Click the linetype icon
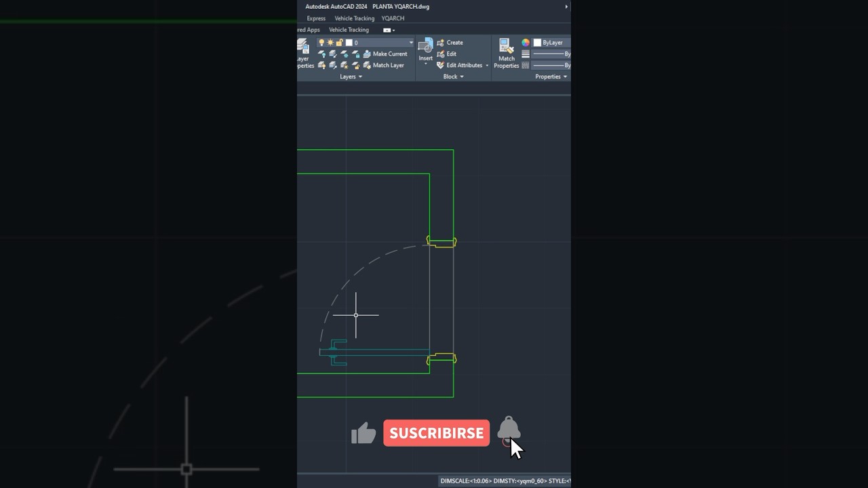868x488 pixels. [526, 66]
